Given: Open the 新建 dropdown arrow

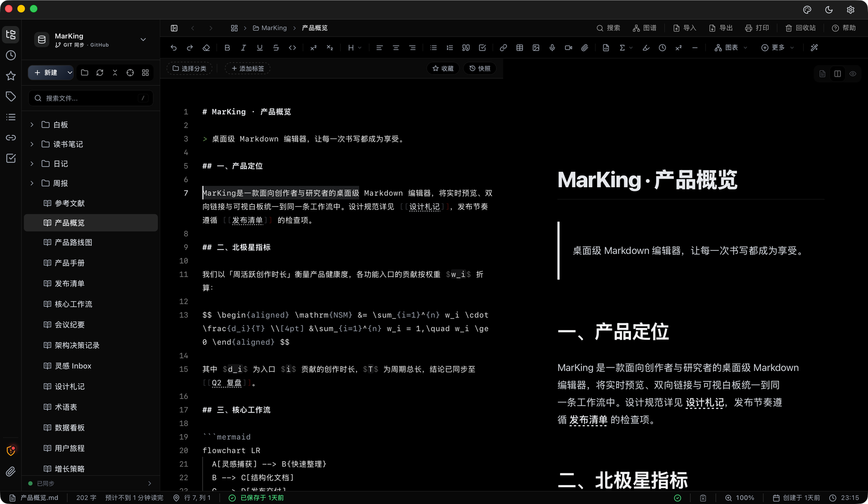Looking at the screenshot, I should (x=70, y=73).
